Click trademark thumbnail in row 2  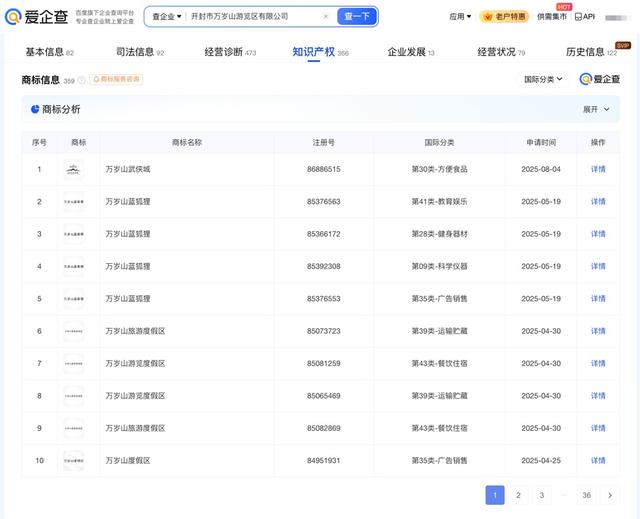tap(74, 202)
